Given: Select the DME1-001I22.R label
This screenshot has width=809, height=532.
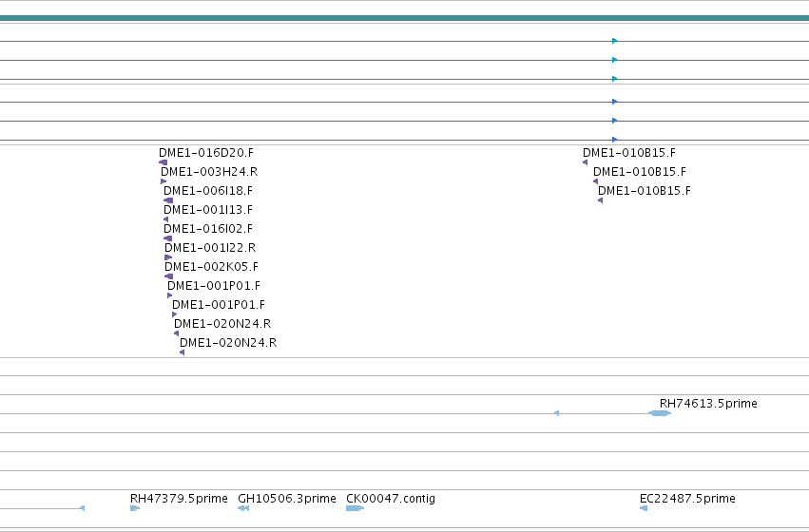Looking at the screenshot, I should point(210,248).
